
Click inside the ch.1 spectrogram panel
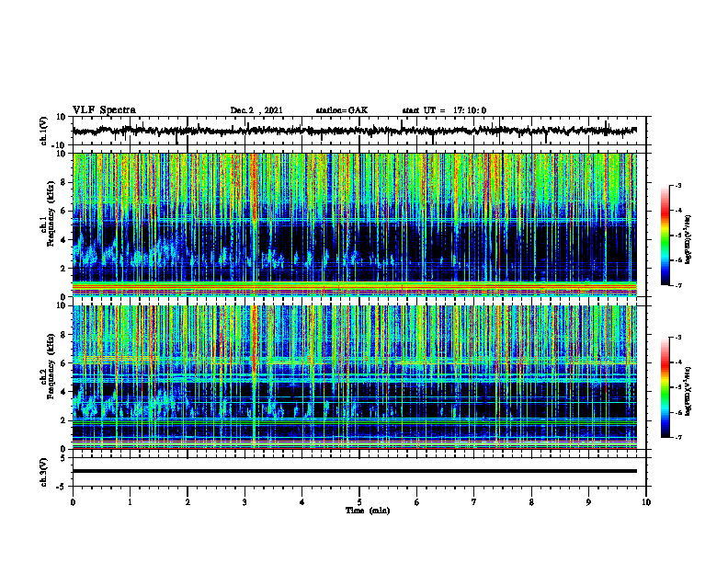359,224
